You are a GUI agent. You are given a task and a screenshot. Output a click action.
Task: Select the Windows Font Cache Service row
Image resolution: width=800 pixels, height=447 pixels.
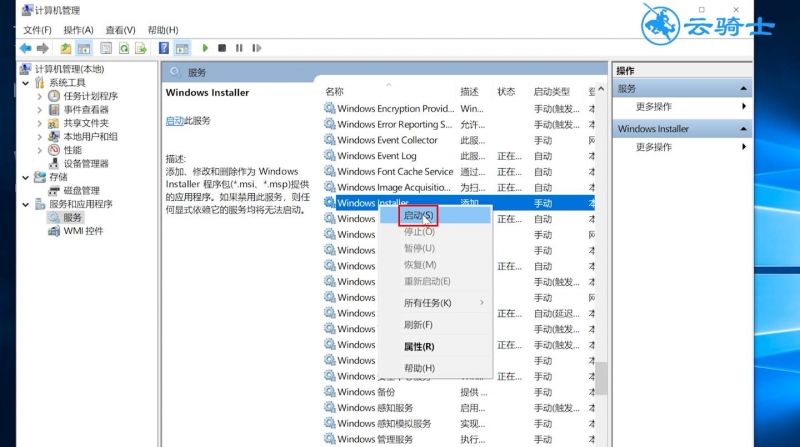[459, 171]
